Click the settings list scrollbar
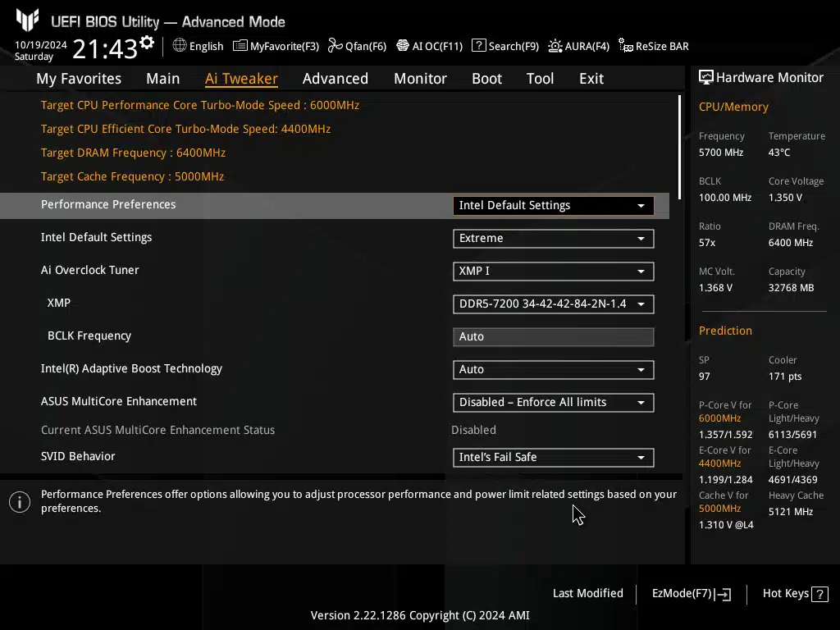The height and width of the screenshot is (630, 840). pos(680,148)
